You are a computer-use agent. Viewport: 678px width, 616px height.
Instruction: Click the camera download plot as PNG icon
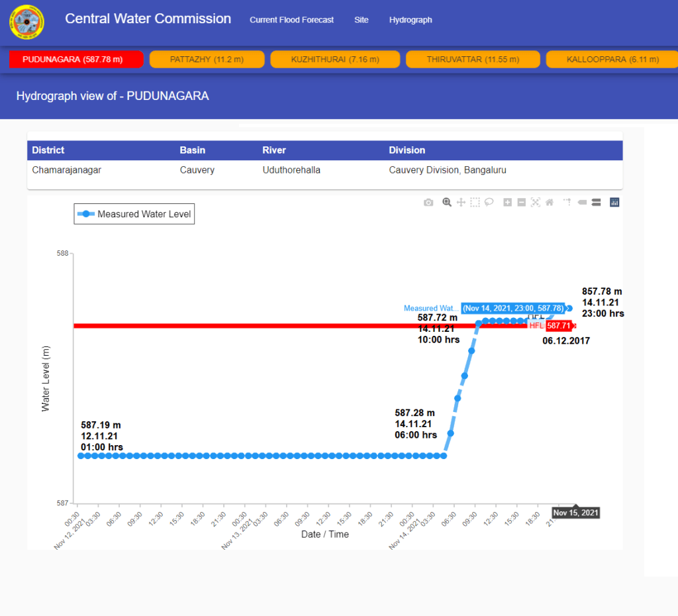pos(428,203)
